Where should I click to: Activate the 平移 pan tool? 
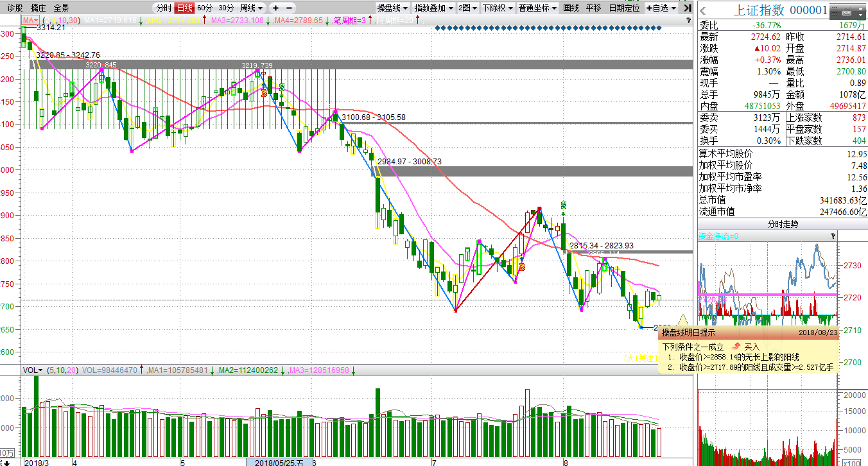click(x=593, y=8)
